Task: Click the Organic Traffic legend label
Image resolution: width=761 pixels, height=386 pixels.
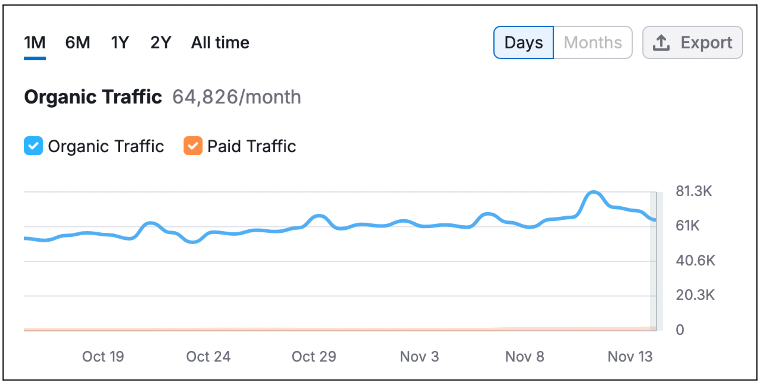Action: pos(106,146)
